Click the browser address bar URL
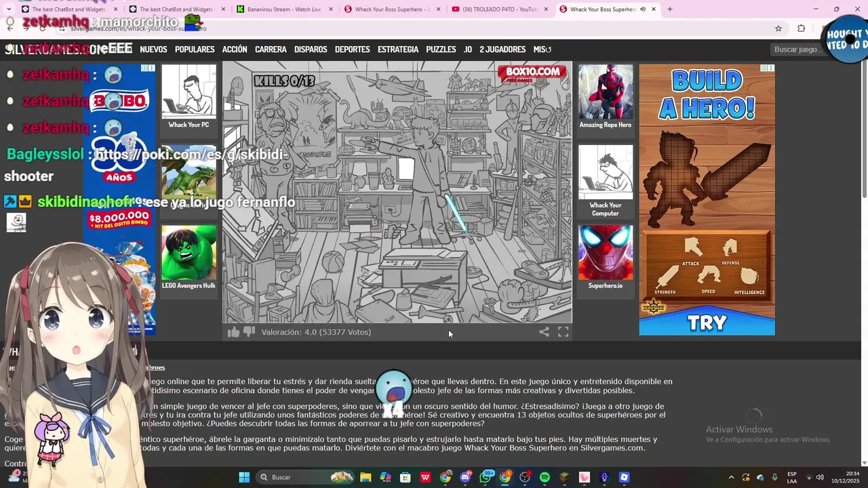 point(139,28)
